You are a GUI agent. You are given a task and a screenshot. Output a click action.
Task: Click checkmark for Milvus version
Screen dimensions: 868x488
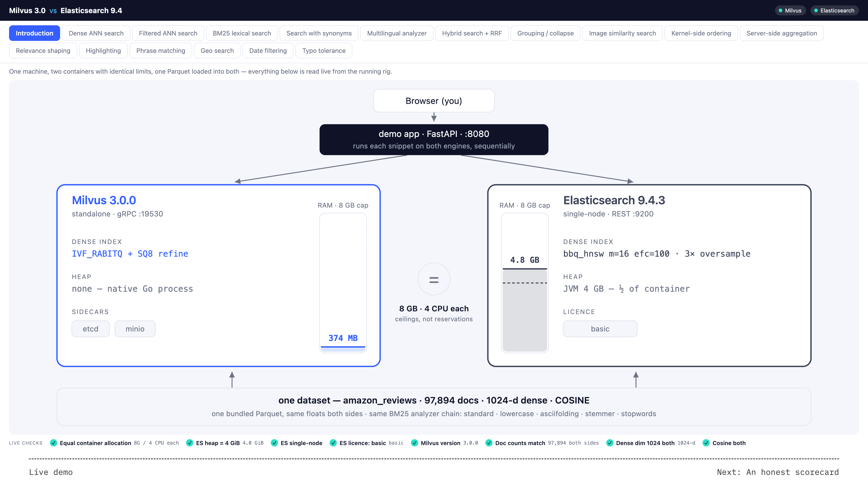(x=415, y=443)
